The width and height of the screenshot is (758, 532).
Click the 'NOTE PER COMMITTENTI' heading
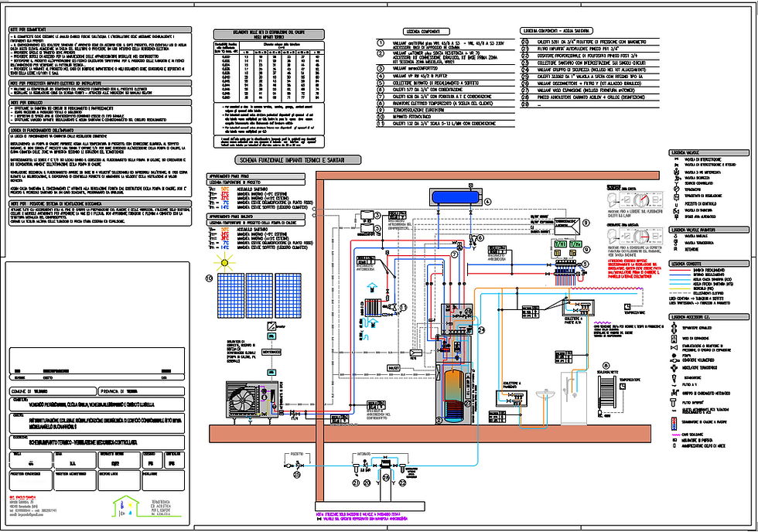tap(100, 30)
